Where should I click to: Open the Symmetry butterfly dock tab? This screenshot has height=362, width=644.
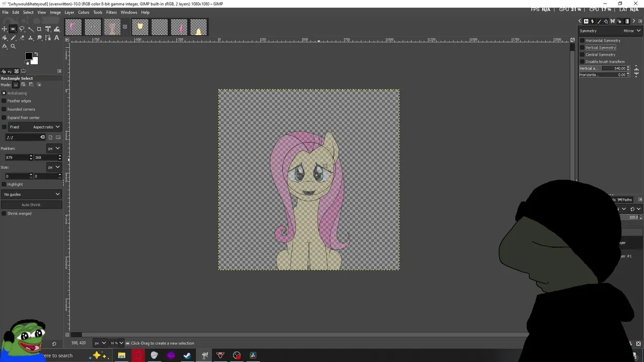pyautogui.click(x=613, y=21)
